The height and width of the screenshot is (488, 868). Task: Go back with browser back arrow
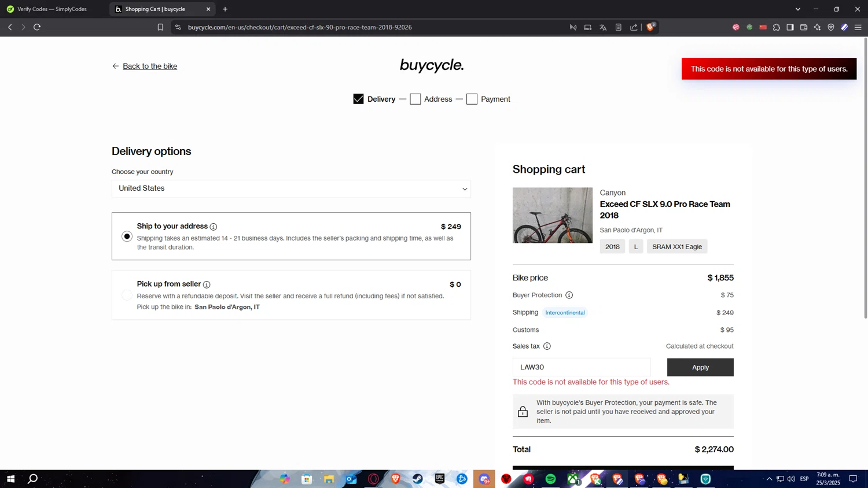click(10, 27)
